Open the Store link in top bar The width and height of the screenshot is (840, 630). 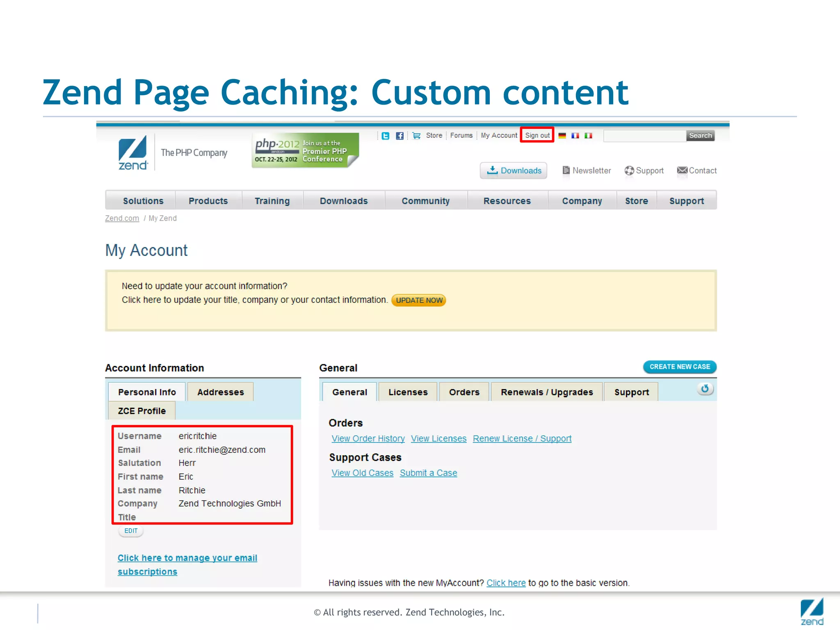434,136
